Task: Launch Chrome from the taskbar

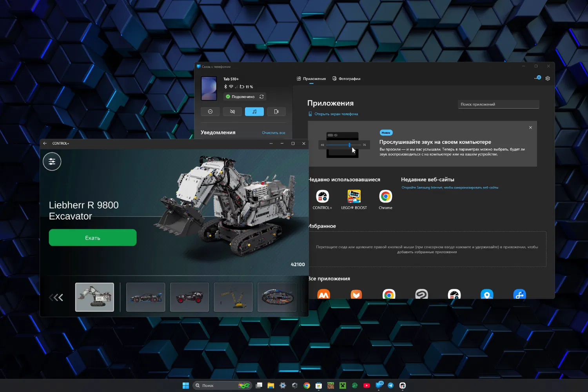Action: click(307, 385)
